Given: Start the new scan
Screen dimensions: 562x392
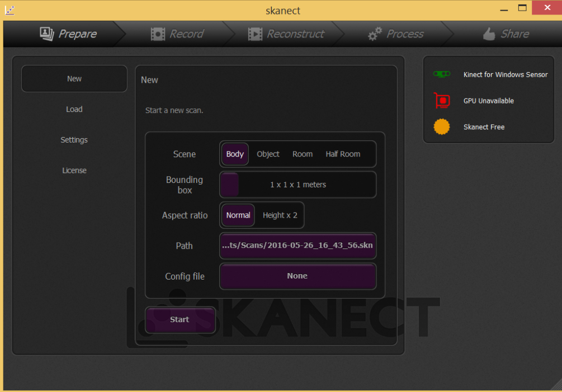Looking at the screenshot, I should click(180, 320).
